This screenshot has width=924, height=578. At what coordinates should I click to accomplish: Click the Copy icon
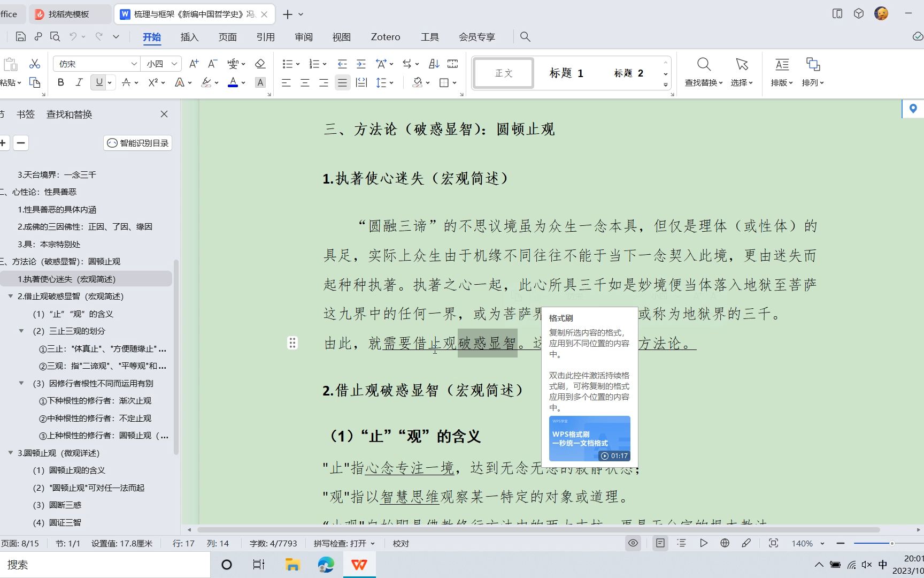pos(35,82)
